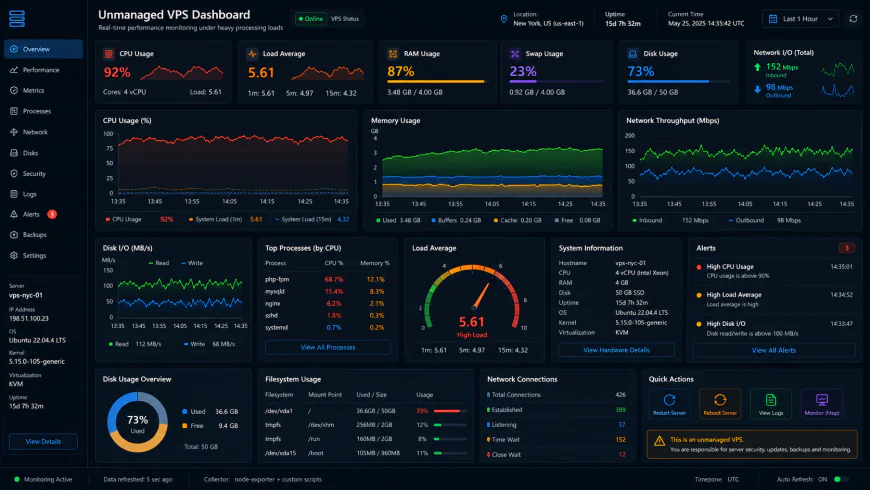The image size is (870, 490).
Task: Click the Load Average gauge needle
Action: pyautogui.click(x=482, y=296)
